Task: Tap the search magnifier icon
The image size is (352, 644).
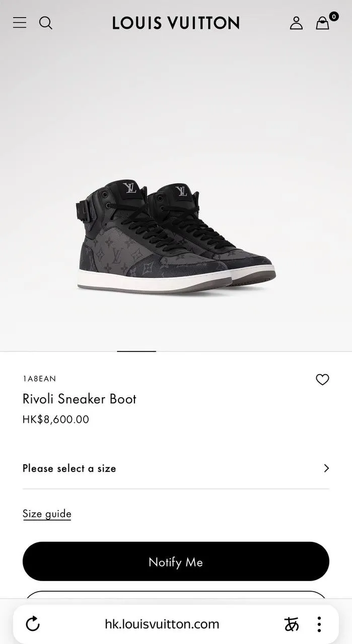Action: (46, 23)
